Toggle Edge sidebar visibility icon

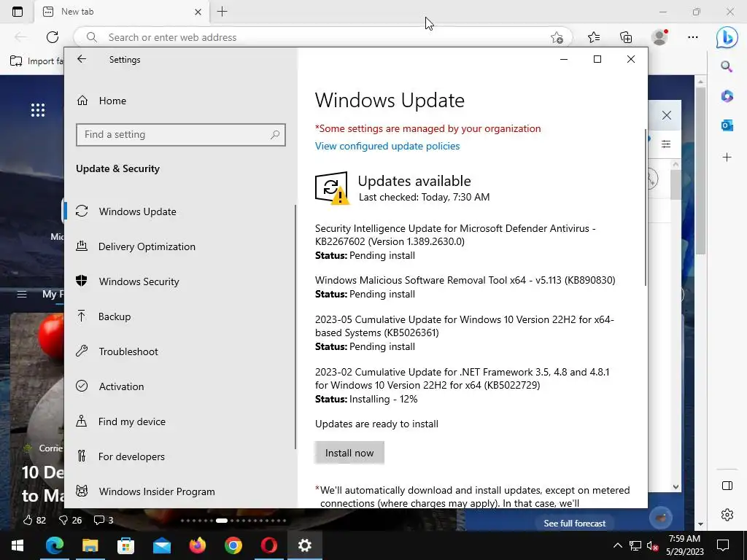point(727,486)
